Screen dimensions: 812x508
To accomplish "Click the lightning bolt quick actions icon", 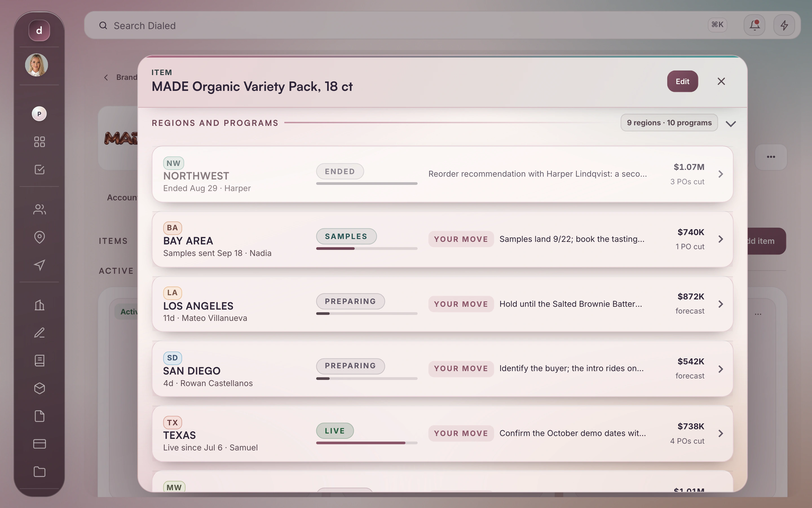I will pos(784,25).
